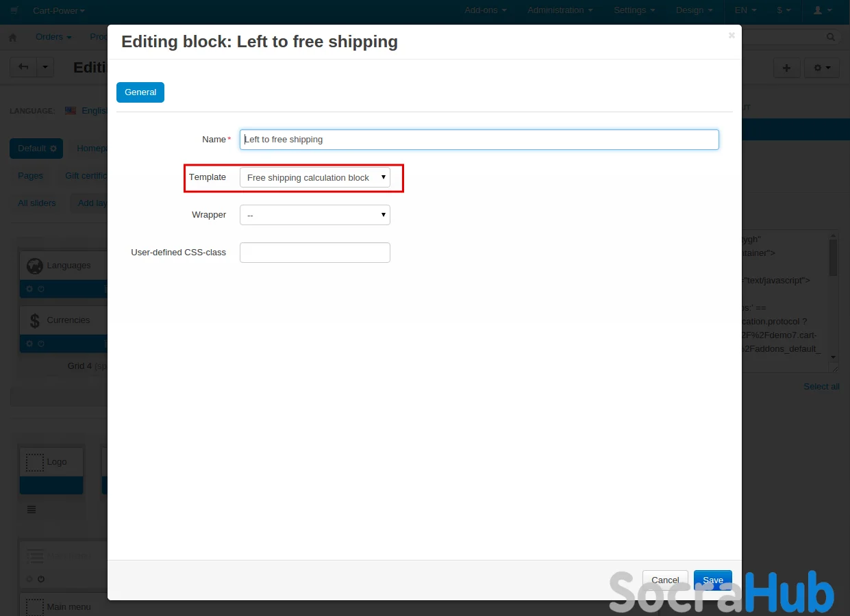Image resolution: width=850 pixels, height=616 pixels.
Task: Open the Wrapper dropdown
Action: (x=314, y=215)
